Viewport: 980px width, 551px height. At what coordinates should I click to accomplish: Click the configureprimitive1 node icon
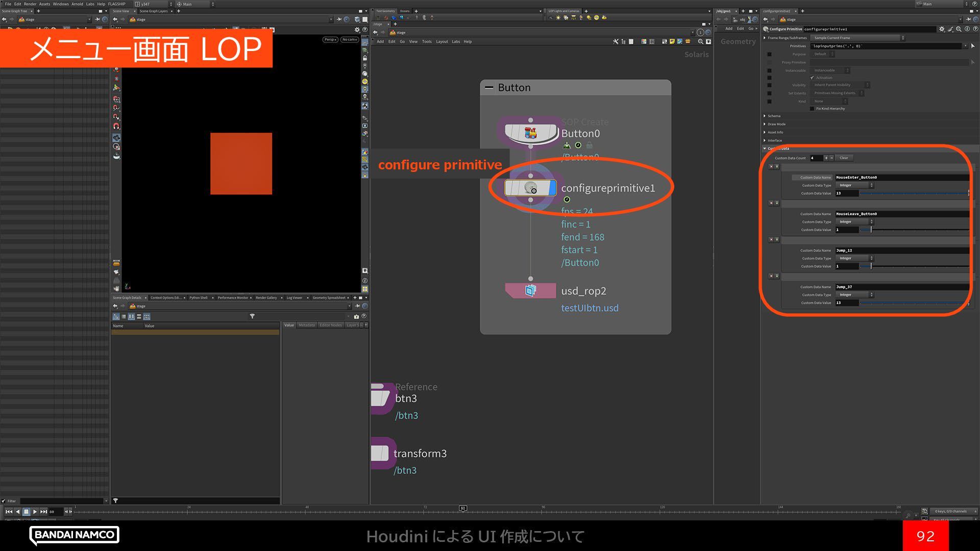pyautogui.click(x=530, y=188)
